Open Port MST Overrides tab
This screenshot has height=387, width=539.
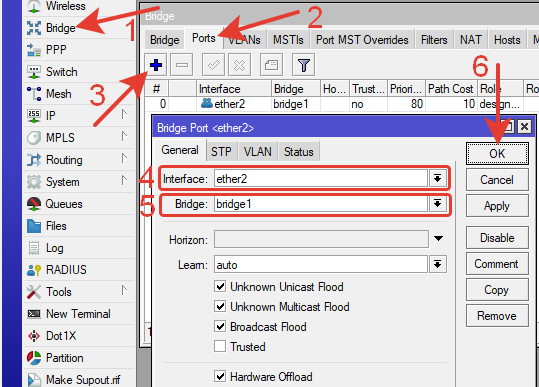(362, 40)
